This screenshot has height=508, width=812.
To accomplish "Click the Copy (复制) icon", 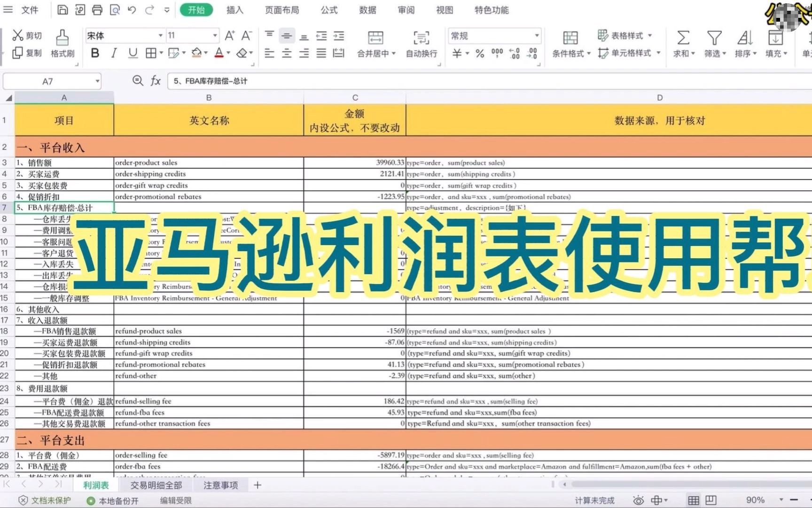I will 17,53.
